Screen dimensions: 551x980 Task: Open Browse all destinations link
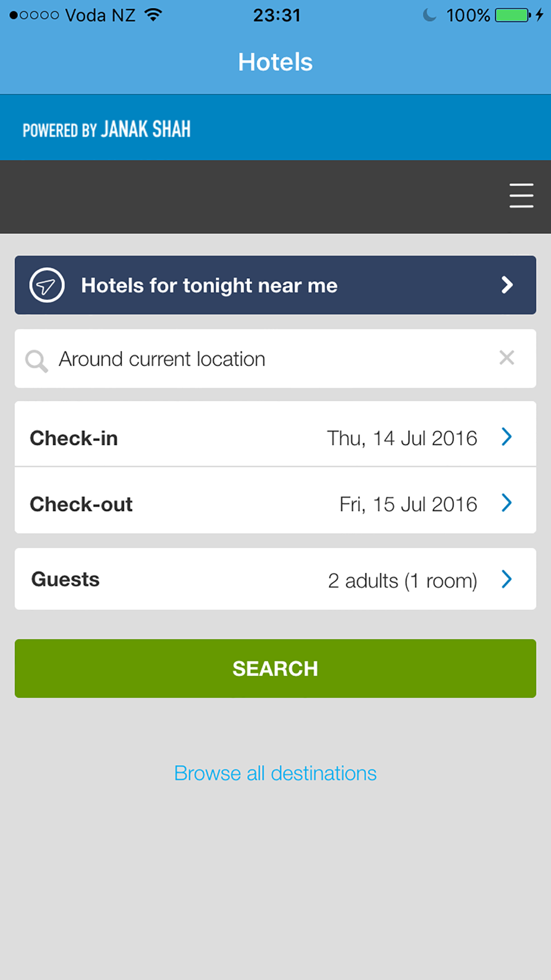pyautogui.click(x=275, y=773)
